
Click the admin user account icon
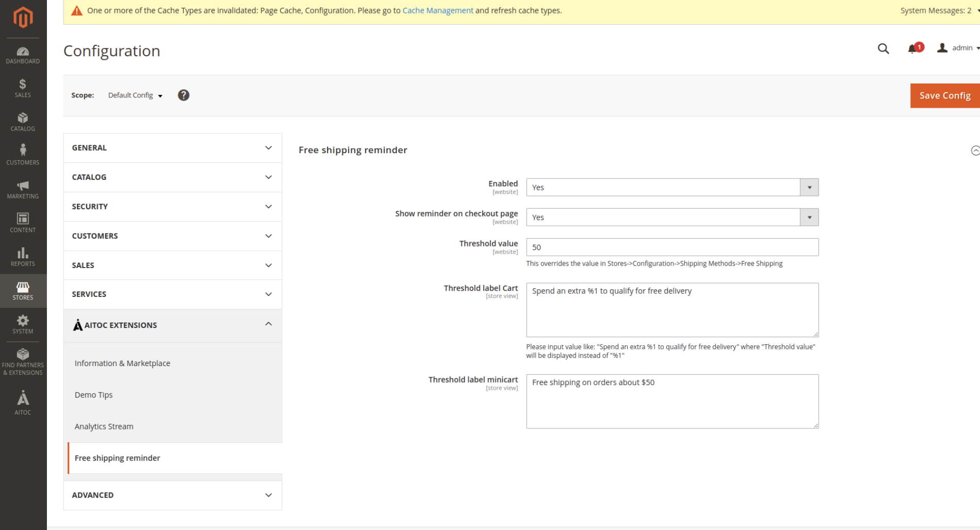(942, 48)
